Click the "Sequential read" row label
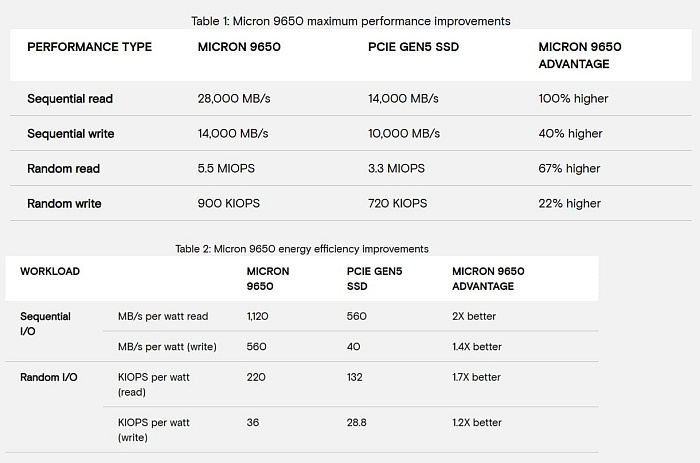 tap(70, 99)
